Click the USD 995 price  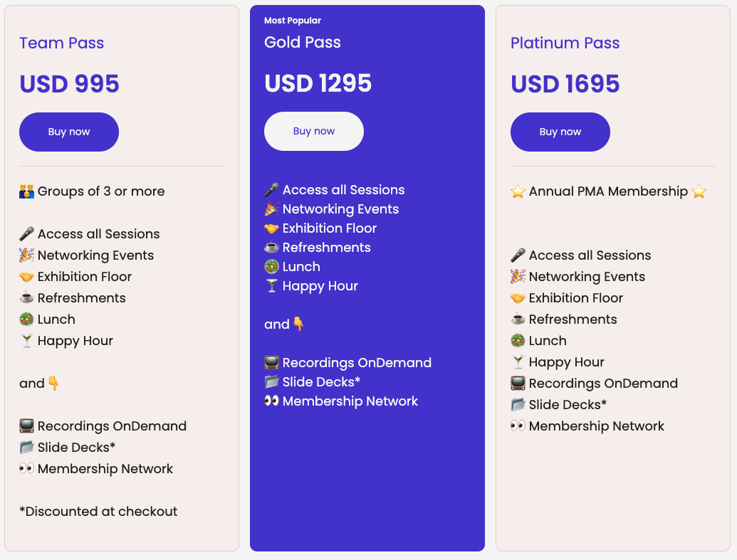coord(70,84)
